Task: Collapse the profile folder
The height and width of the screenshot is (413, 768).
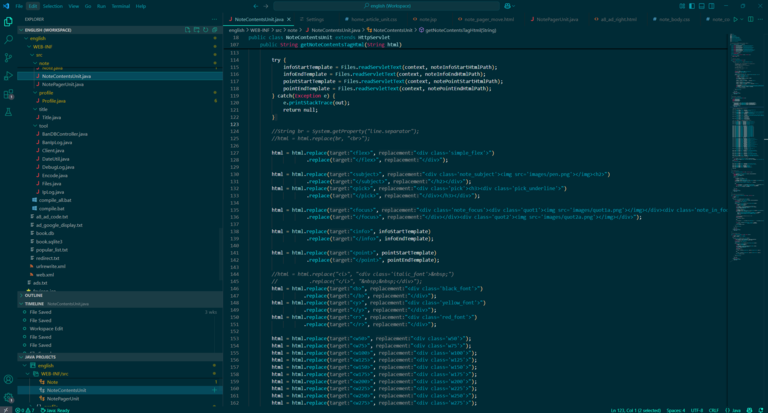Action: [x=35, y=93]
